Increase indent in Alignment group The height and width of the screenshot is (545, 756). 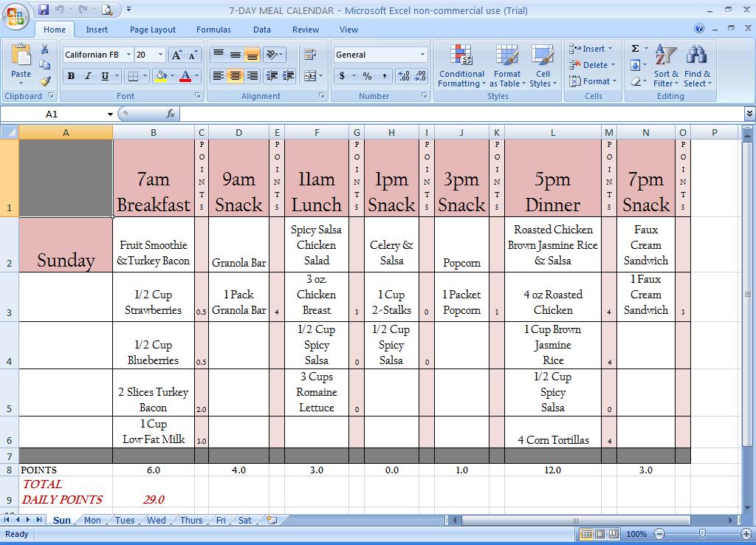click(289, 76)
